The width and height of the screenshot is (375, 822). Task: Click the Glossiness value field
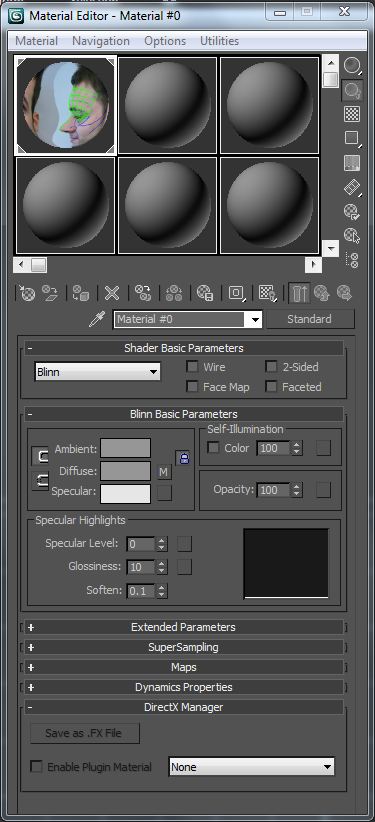[x=141, y=567]
